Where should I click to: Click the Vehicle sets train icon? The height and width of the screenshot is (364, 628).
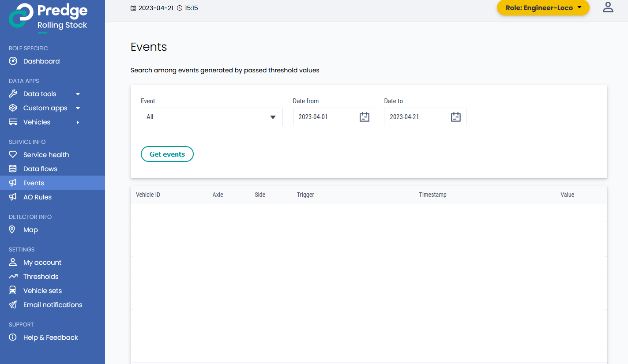13,291
